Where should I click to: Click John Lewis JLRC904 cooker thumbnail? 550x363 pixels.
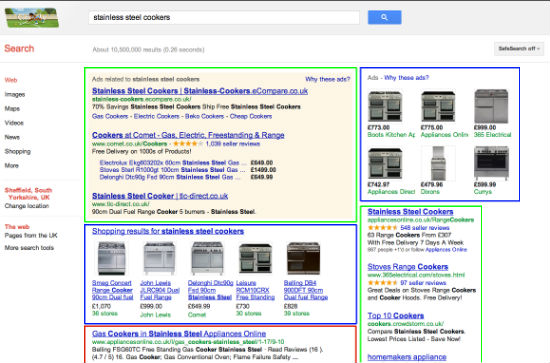159,258
